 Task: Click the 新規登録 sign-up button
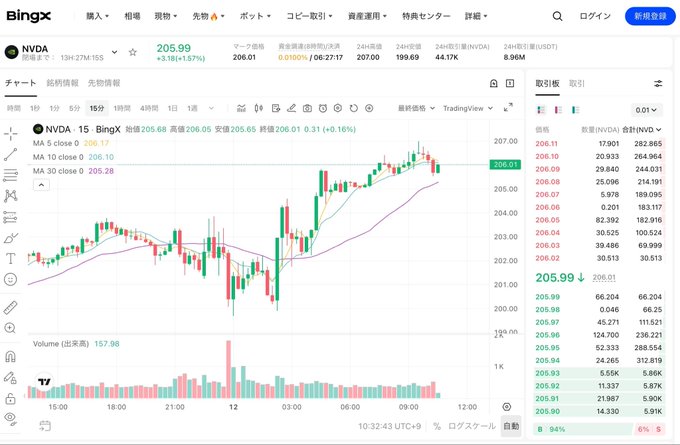650,16
